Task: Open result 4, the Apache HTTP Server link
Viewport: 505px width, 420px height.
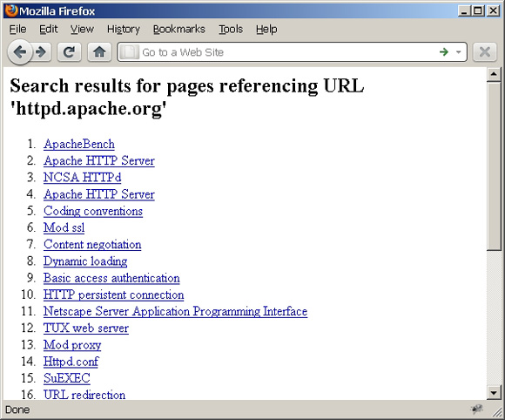Action: point(99,194)
